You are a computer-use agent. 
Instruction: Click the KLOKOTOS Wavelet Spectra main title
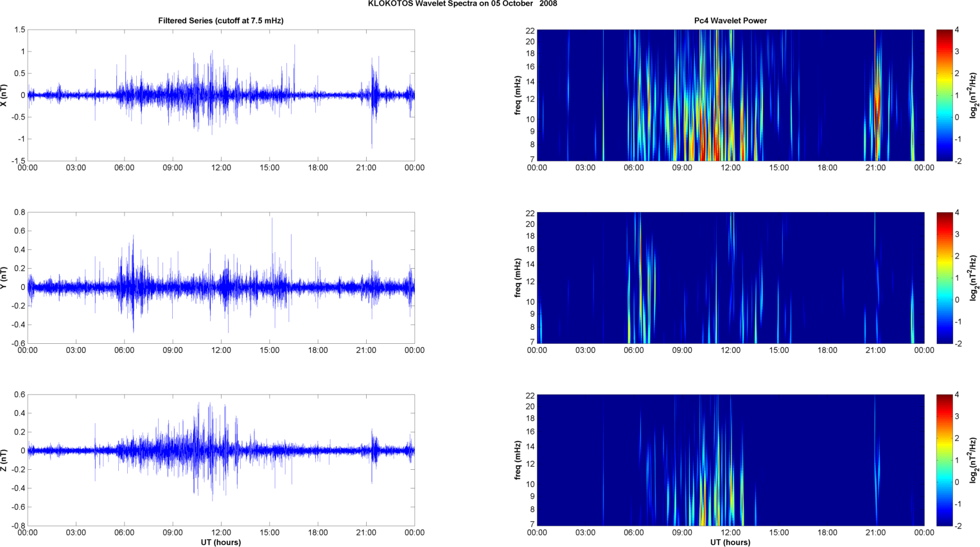pos(462,4)
